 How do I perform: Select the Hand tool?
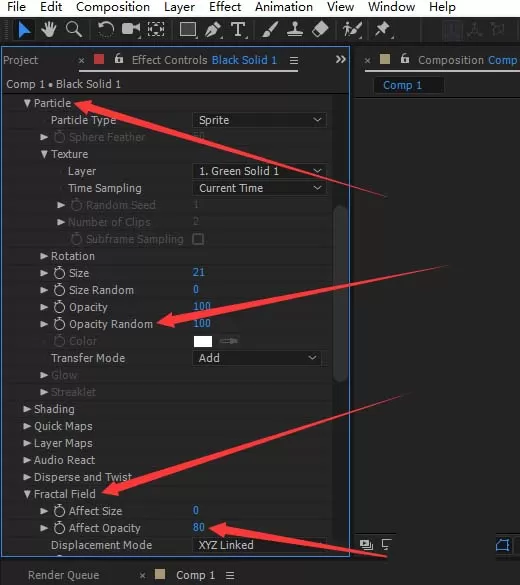(48, 30)
